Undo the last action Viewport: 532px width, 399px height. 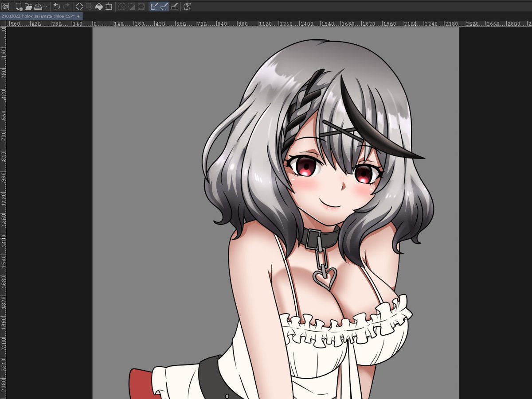(57, 6)
